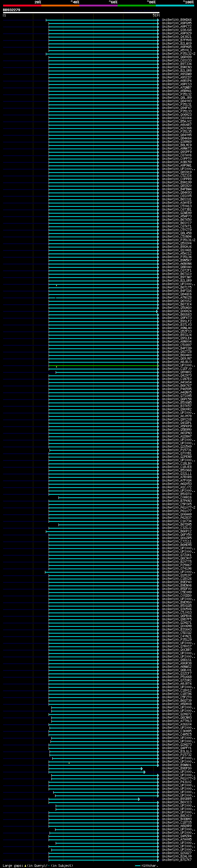The width and height of the screenshot is (197, 868).
Task: Click label UniRef100_B7FMV8
Action: click(x=176, y=40)
